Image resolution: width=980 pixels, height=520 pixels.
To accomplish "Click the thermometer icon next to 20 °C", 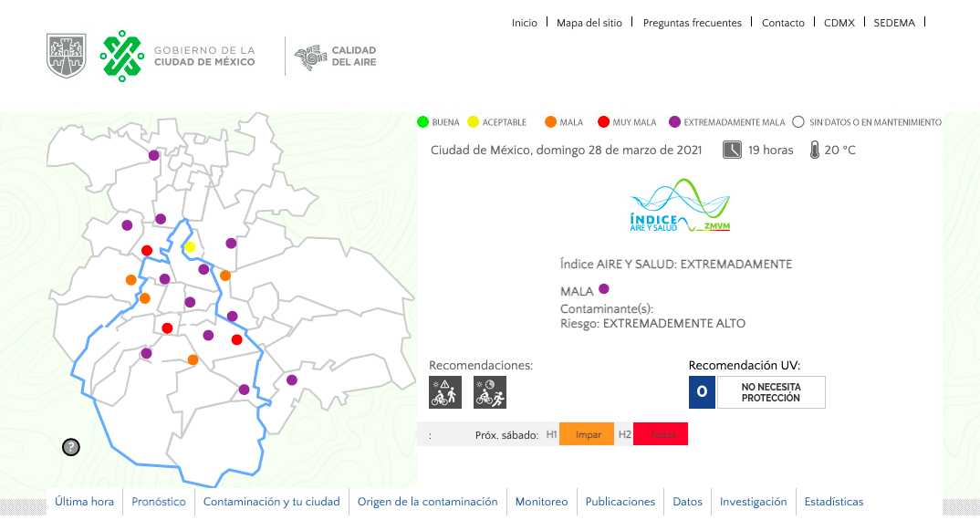I will [x=814, y=150].
